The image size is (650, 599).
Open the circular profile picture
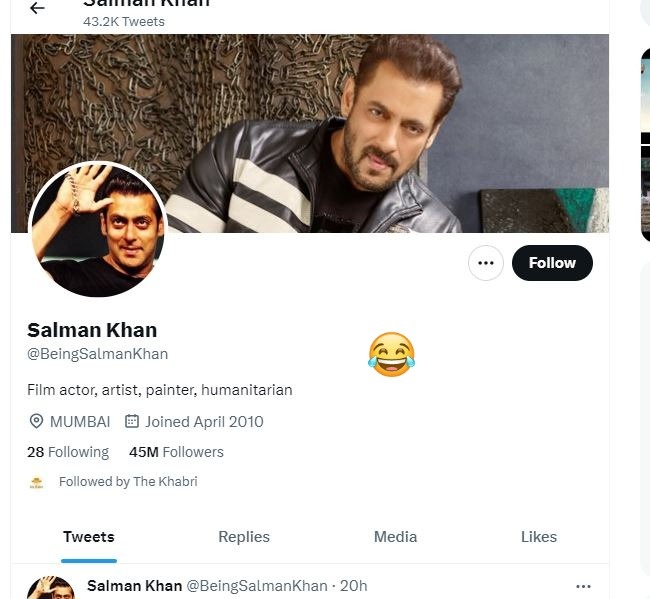click(98, 229)
